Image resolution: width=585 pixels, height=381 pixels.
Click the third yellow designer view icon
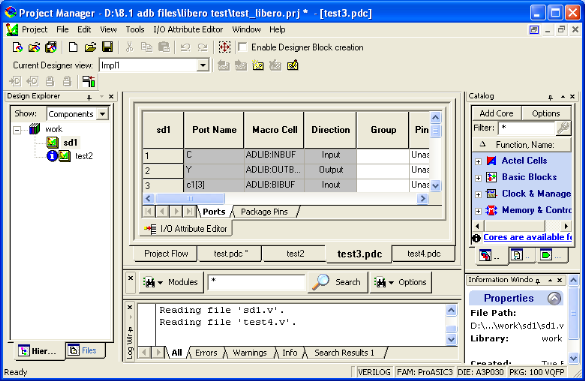[x=258, y=66]
